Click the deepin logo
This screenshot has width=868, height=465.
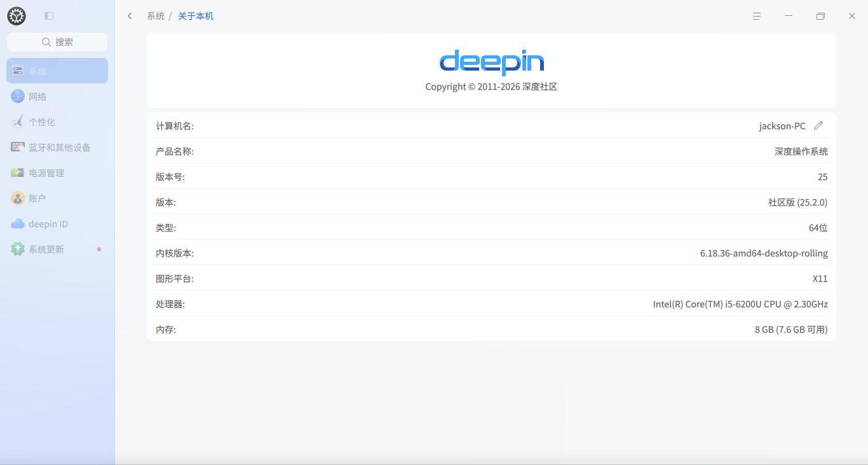point(491,62)
